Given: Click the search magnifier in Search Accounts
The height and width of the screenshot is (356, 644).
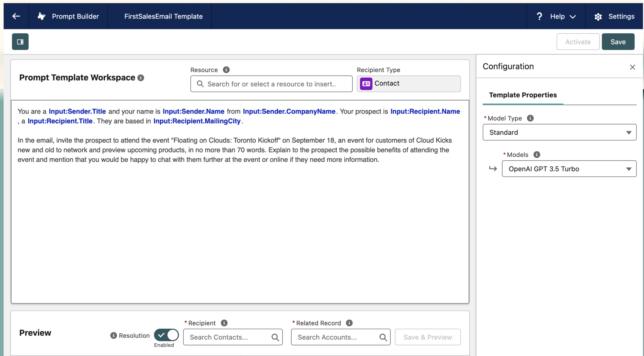Looking at the screenshot, I should tap(382, 337).
